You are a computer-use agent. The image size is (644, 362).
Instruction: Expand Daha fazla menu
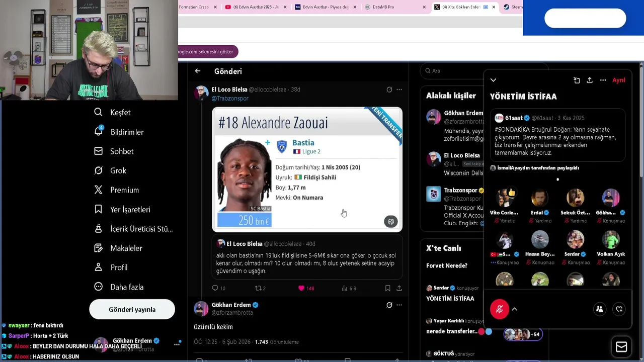tap(119, 287)
